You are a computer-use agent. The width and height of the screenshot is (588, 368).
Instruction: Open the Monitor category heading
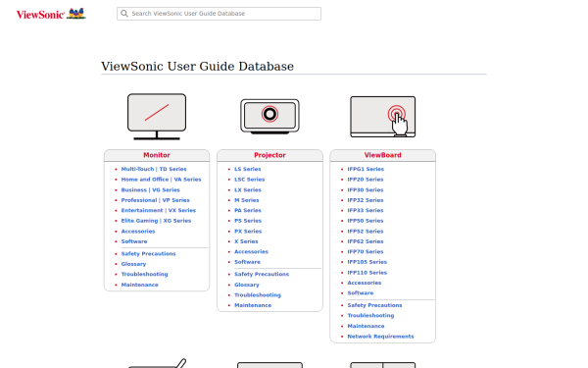pyautogui.click(x=157, y=155)
